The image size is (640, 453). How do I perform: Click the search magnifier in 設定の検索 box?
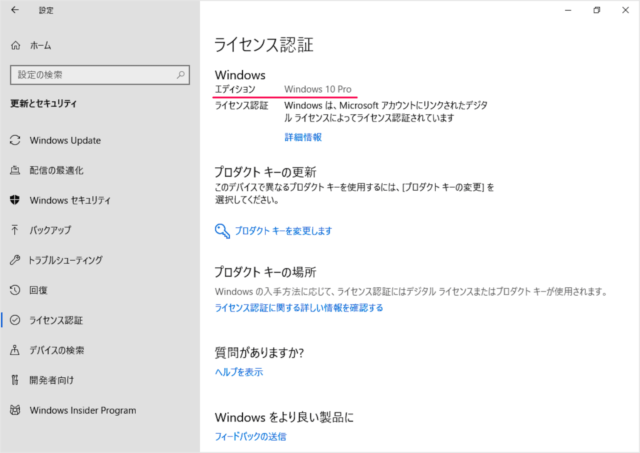click(x=180, y=75)
